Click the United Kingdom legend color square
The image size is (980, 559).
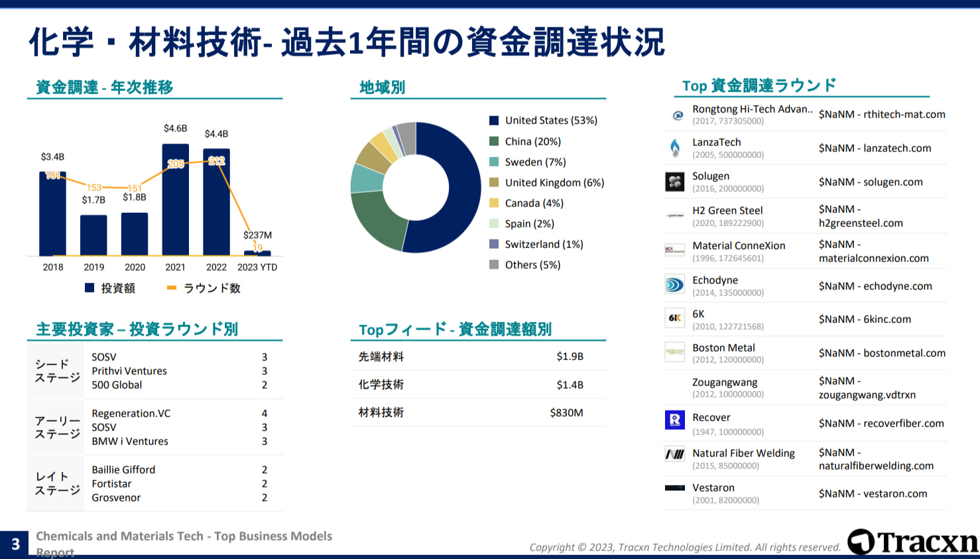tap(494, 182)
